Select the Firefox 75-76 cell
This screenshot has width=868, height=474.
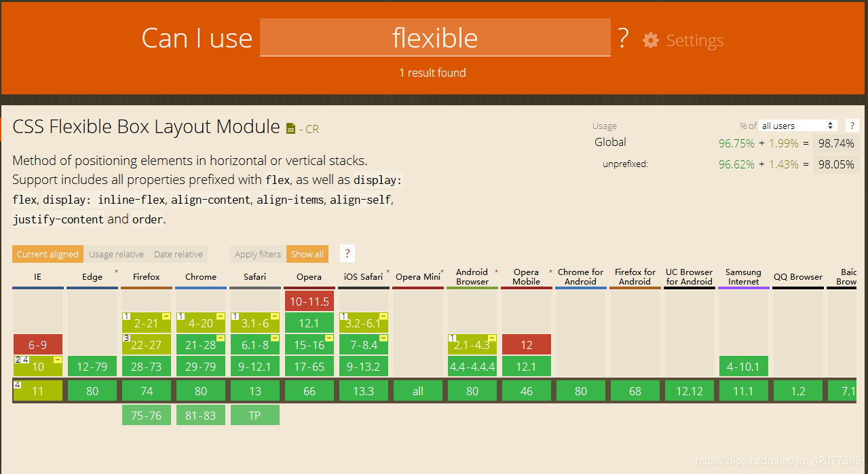(147, 415)
